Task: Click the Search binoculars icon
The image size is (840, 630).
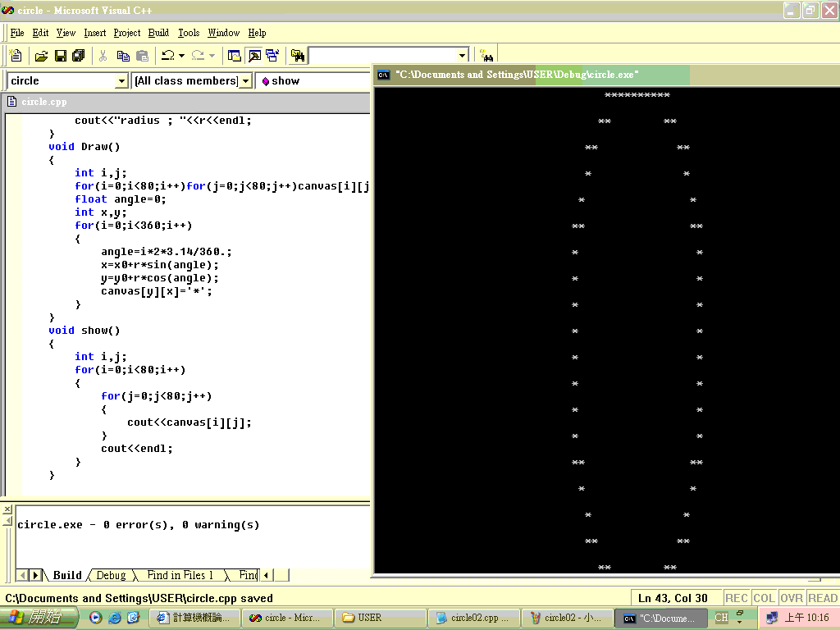Action: pos(486,56)
